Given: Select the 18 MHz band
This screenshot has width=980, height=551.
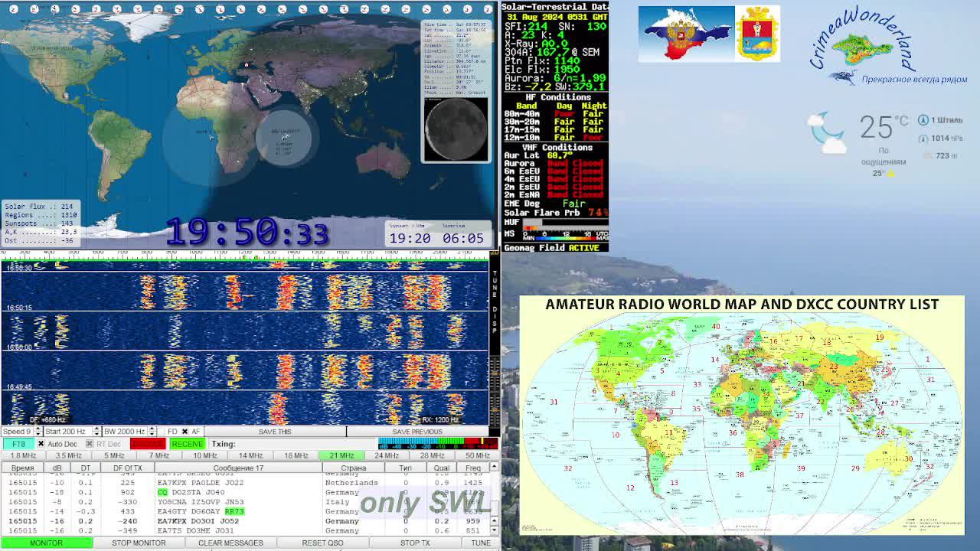Looking at the screenshot, I should click(x=296, y=455).
